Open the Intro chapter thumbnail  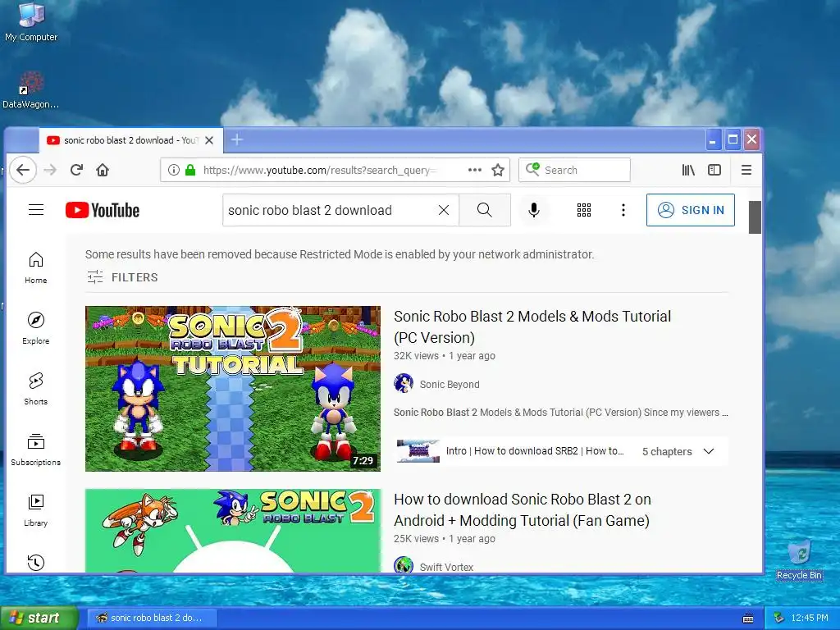[418, 451]
